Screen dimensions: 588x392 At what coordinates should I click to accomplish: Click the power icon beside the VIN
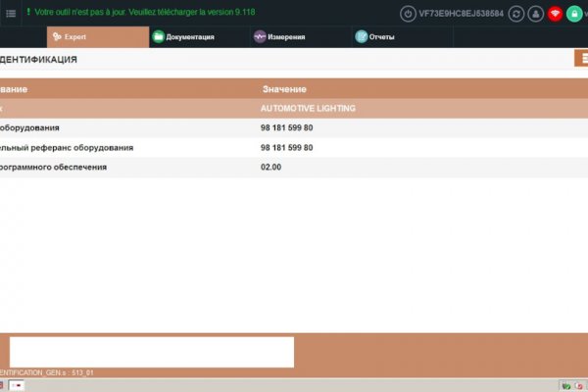click(409, 14)
